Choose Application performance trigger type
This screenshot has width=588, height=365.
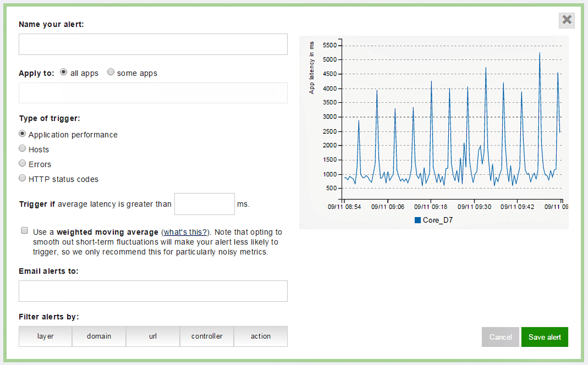click(x=22, y=134)
